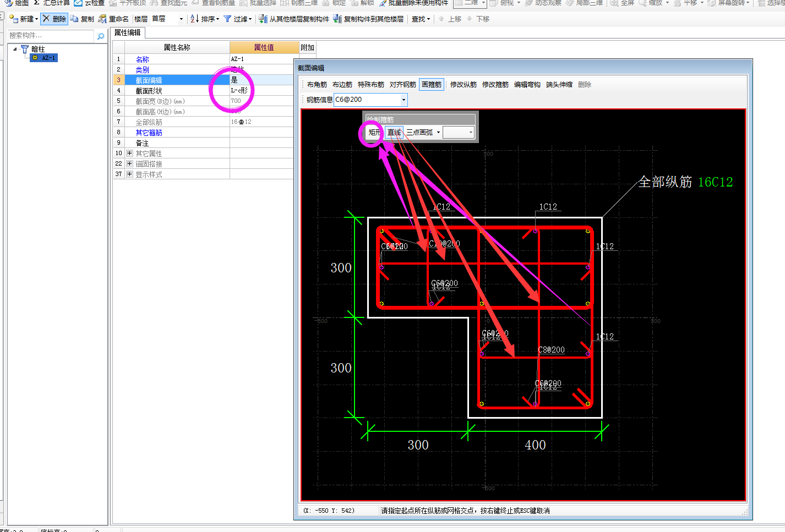Click 从其他楼层复制构件 icon button
Screen dimensions: 785x532
point(294,19)
